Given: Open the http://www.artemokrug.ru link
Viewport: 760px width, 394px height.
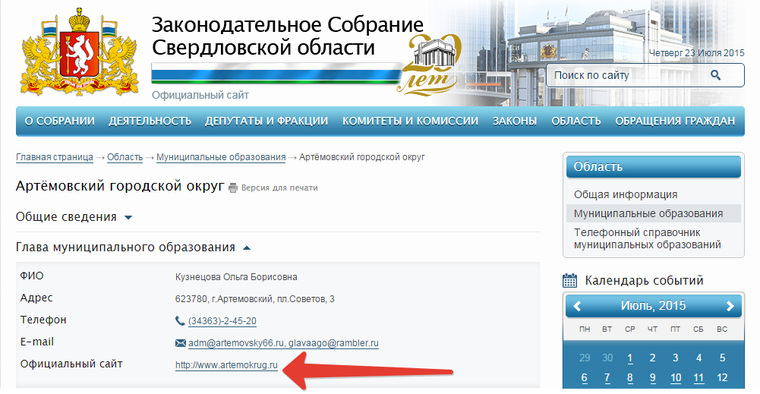Looking at the screenshot, I should (226, 365).
